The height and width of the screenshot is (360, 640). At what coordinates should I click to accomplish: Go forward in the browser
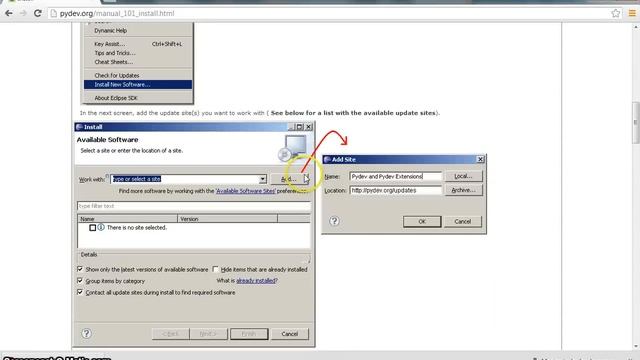click(23, 13)
